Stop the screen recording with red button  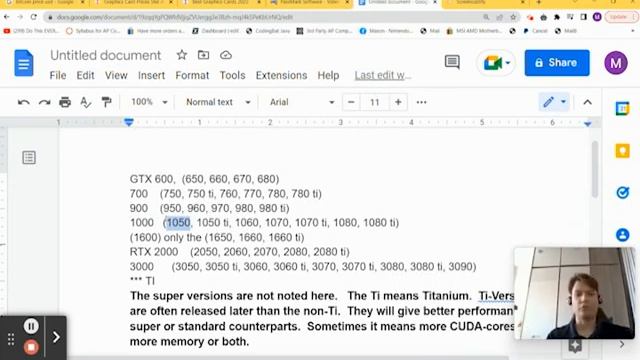click(x=31, y=347)
